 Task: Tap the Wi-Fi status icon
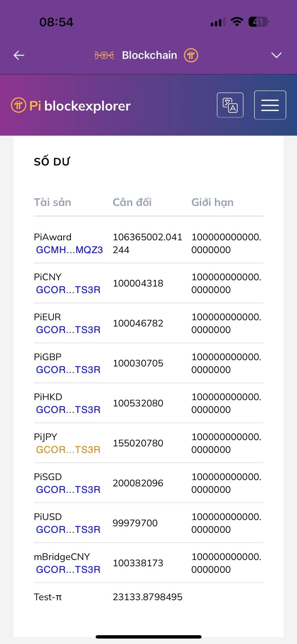[237, 22]
